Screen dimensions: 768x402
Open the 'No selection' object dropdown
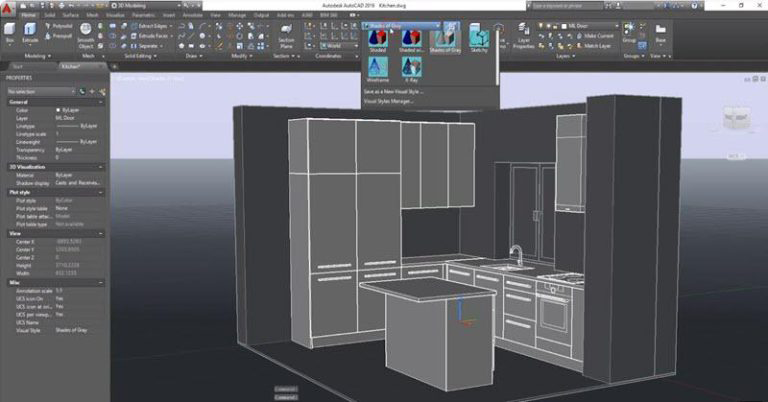[x=40, y=90]
